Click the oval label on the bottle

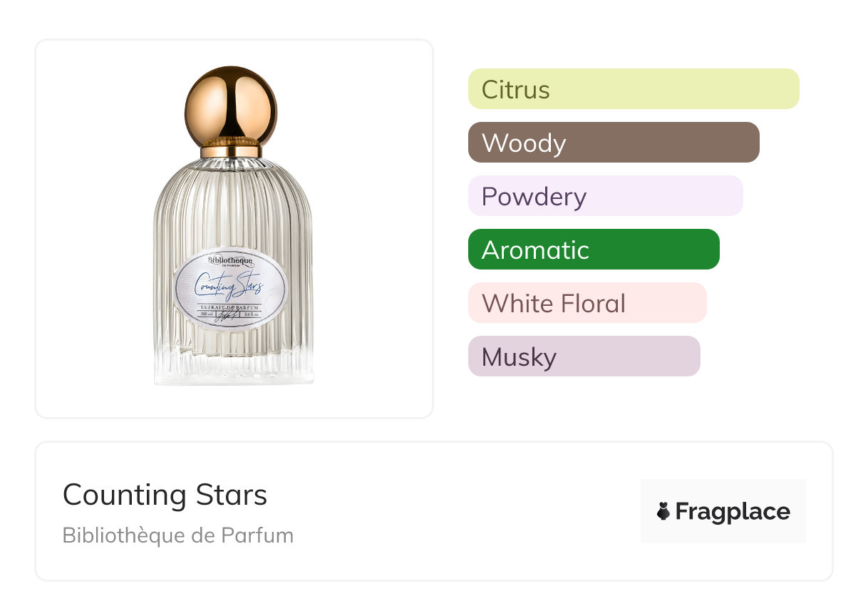[x=231, y=289]
